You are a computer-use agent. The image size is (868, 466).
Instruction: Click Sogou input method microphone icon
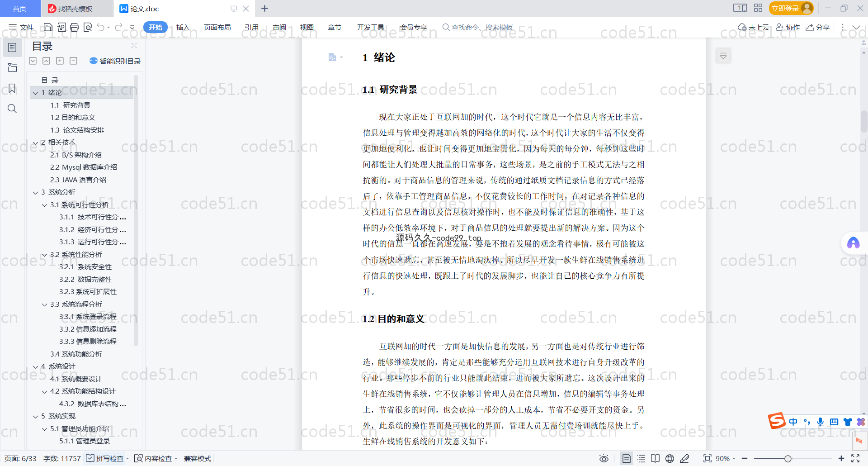click(820, 422)
